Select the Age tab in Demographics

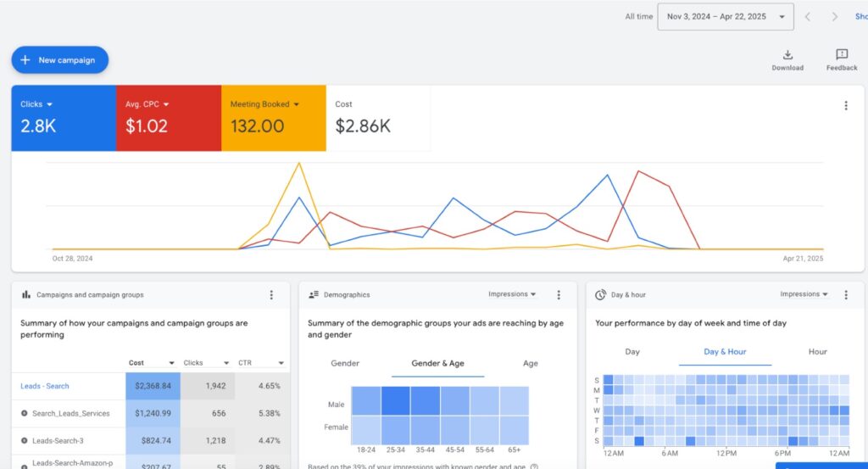[x=531, y=363]
